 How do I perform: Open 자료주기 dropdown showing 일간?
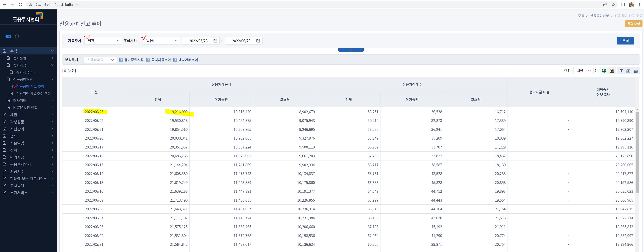(103, 41)
